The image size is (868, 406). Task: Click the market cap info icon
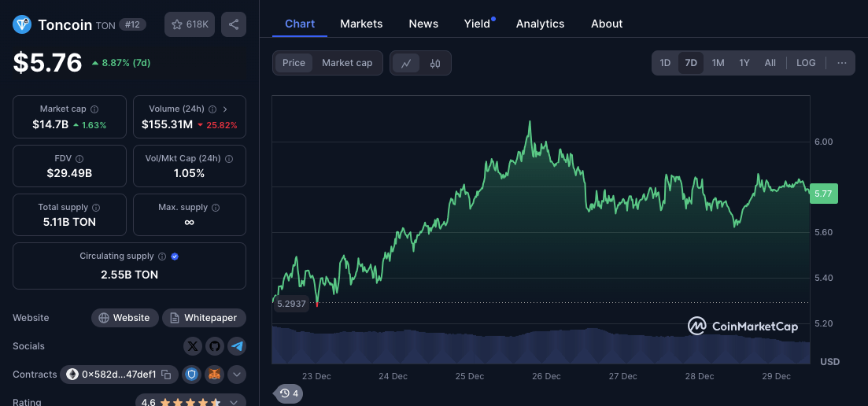point(94,109)
